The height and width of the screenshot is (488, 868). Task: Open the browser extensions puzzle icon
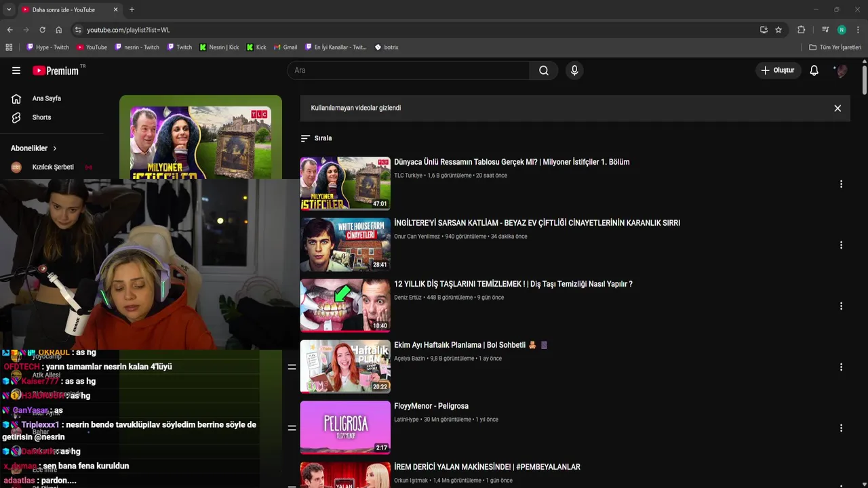801,30
